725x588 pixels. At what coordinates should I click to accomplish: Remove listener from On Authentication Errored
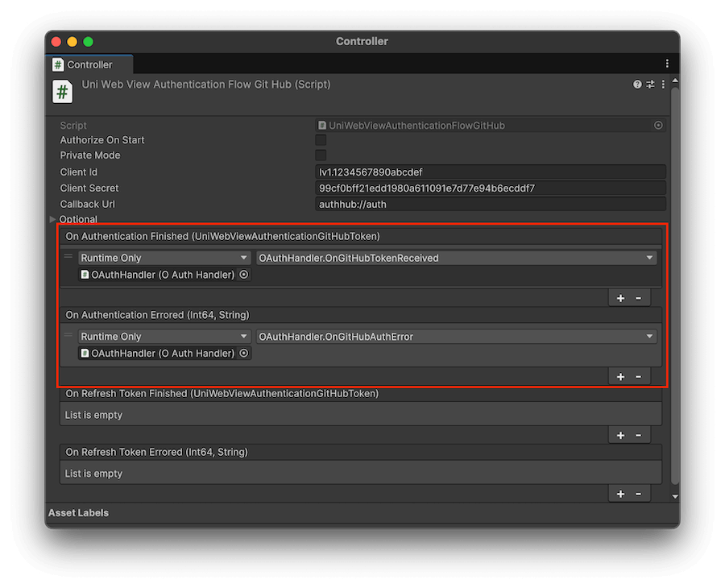pyautogui.click(x=639, y=376)
